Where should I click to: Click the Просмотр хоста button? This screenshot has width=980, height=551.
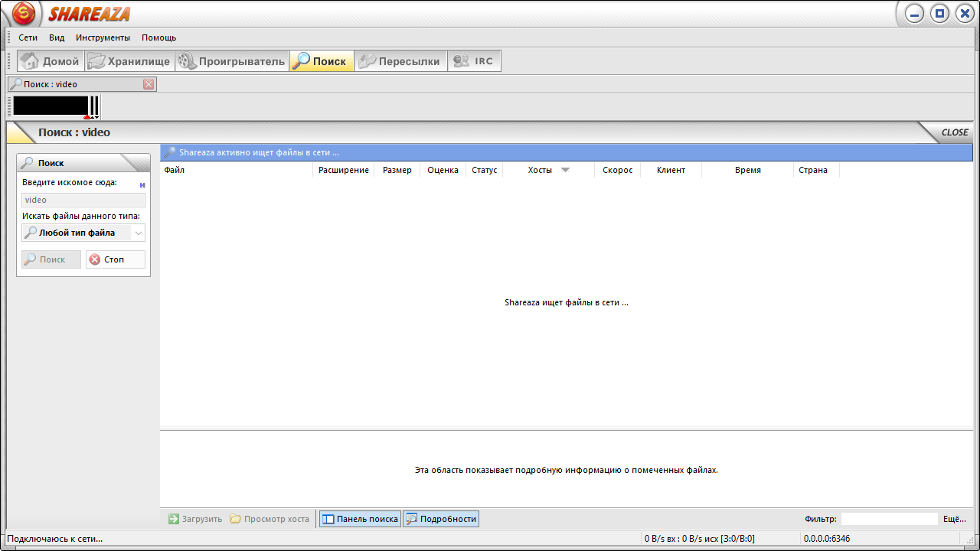[x=270, y=519]
